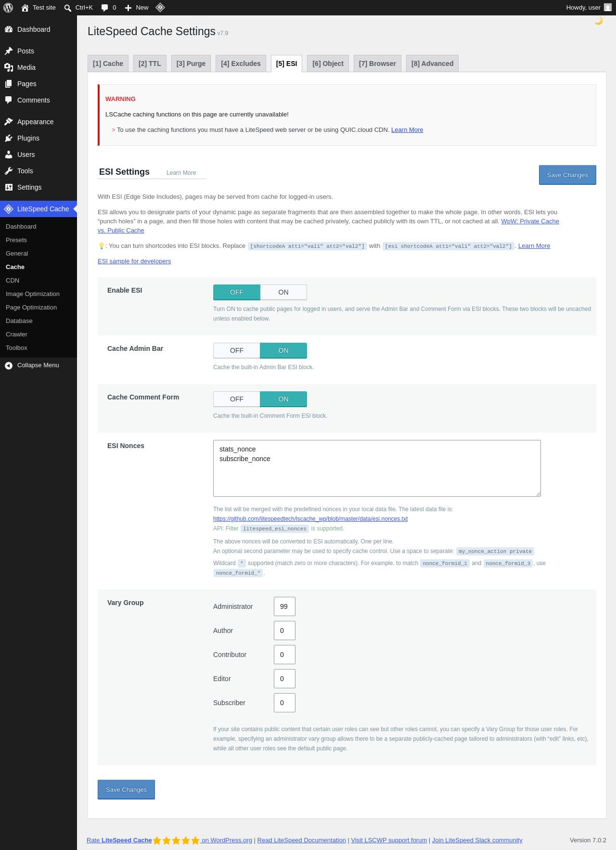Toggle dark mode with the moon icon
Screen dimensions: 616x850
(x=599, y=21)
